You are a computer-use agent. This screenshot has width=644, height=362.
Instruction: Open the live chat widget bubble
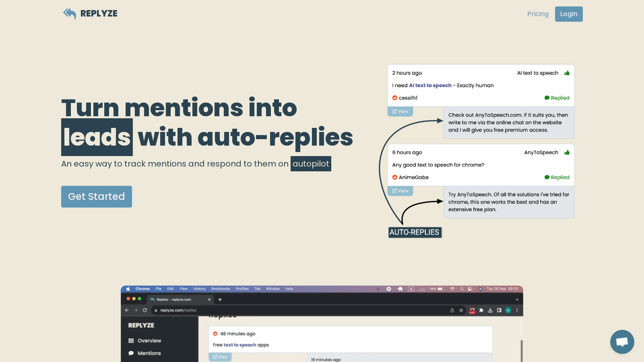[x=622, y=342]
